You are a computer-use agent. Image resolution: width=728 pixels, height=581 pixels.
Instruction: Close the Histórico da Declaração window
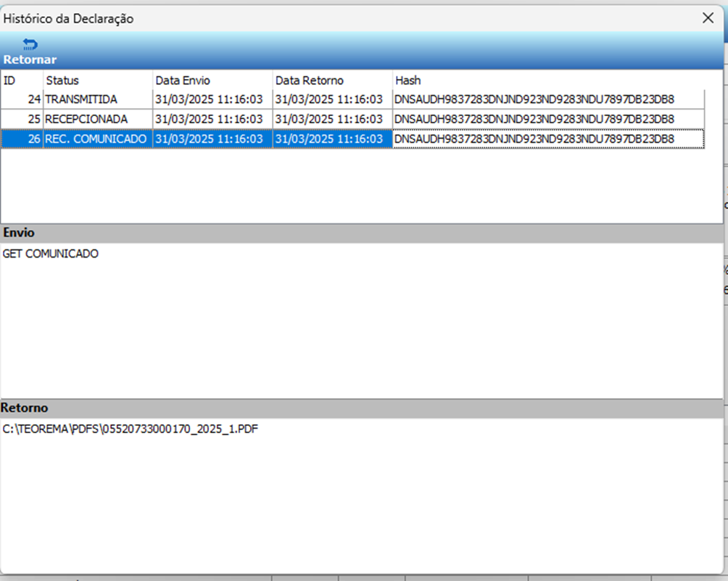point(708,18)
